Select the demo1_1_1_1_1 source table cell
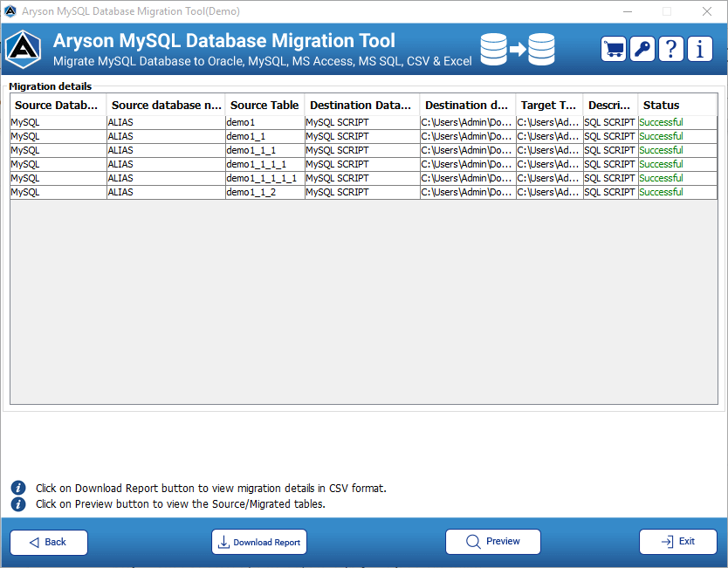Image resolution: width=728 pixels, height=568 pixels. tap(264, 178)
